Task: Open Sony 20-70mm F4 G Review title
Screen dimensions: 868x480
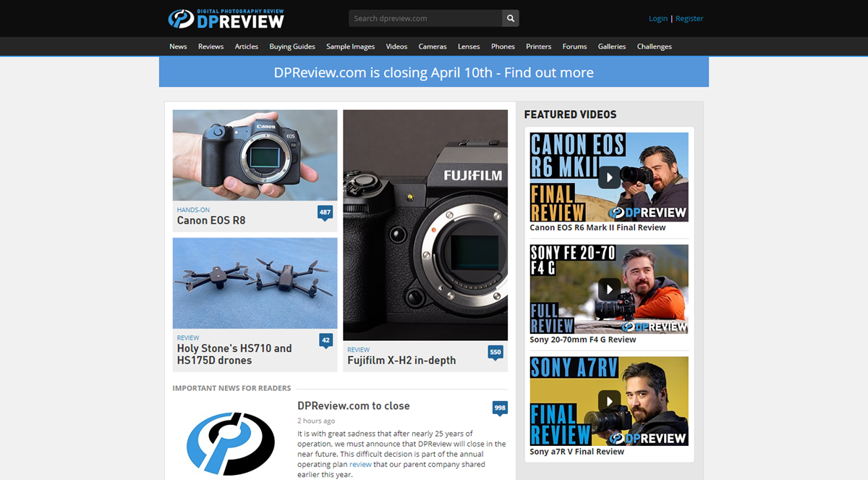Action: tap(583, 340)
